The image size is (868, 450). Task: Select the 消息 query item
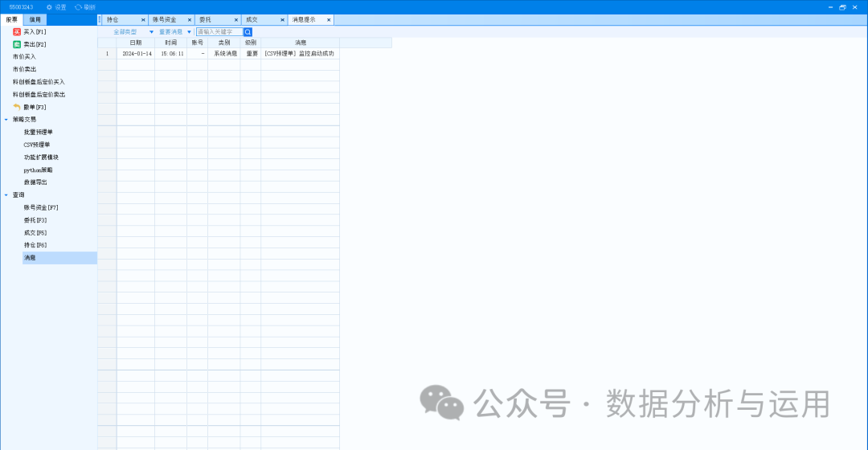pyautogui.click(x=59, y=258)
